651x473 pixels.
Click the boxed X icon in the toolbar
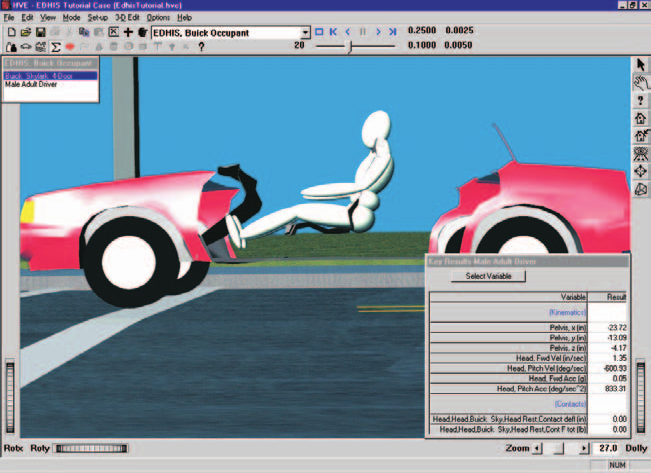point(113,32)
